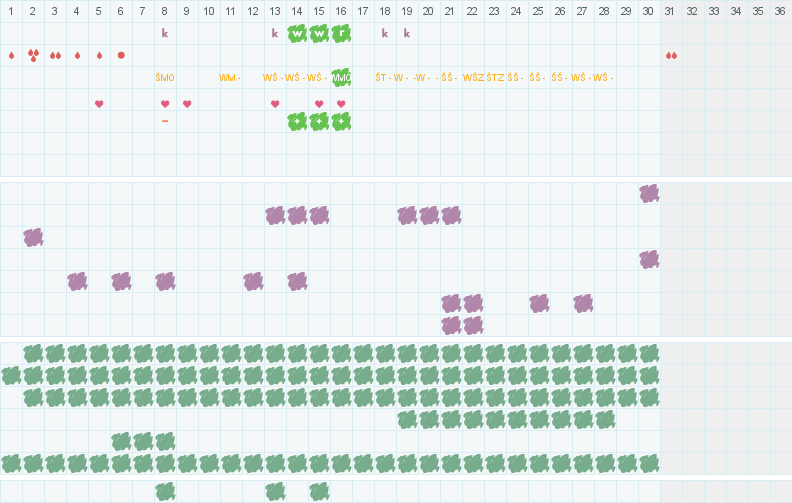Select the triple blood drop icon on day 2
Viewport: 792px width, 503px height.
33,55
